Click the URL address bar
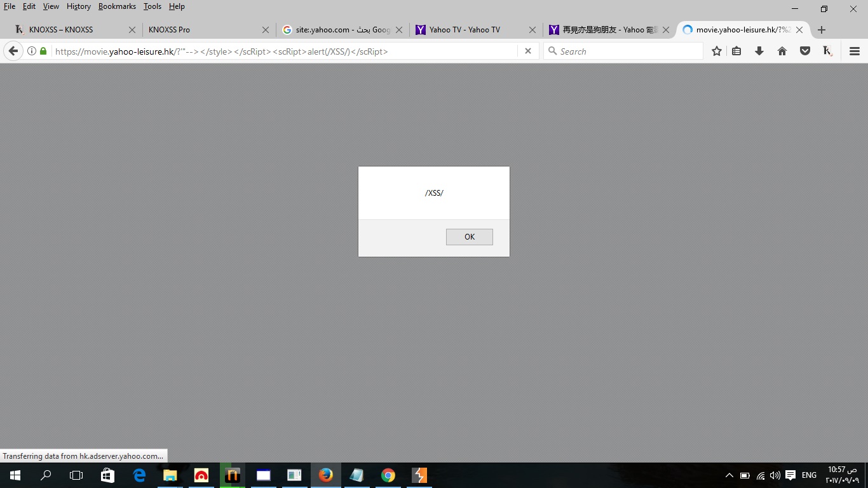Screen dimensions: 868x488 coord(285,51)
